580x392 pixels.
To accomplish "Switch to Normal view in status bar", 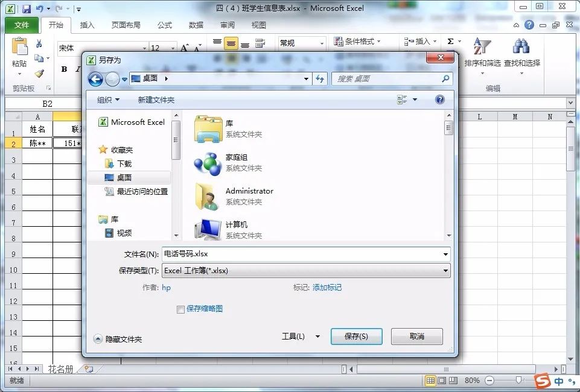I will 430,380.
